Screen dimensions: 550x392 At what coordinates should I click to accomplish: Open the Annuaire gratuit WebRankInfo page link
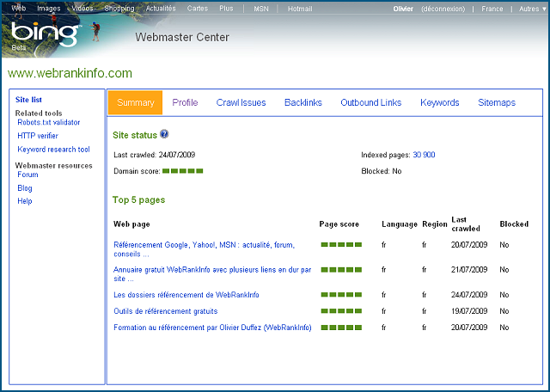212,274
